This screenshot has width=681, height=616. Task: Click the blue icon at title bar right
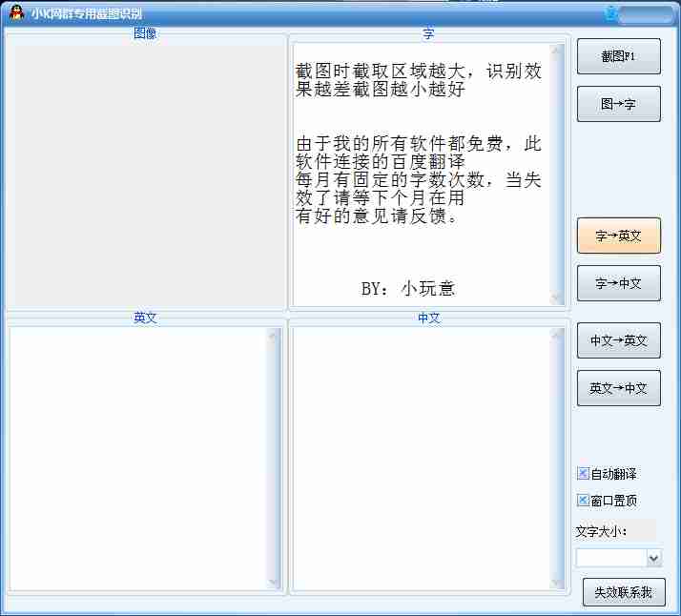point(611,14)
